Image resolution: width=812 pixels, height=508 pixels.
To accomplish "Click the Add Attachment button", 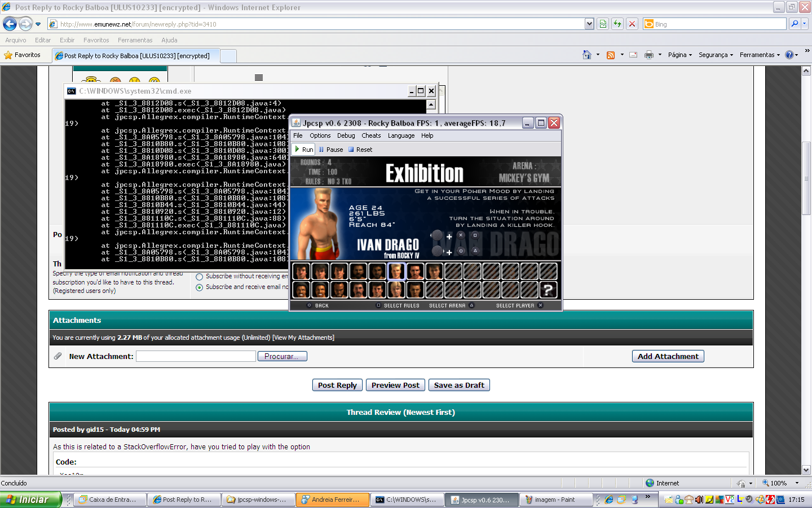I will [x=668, y=356].
